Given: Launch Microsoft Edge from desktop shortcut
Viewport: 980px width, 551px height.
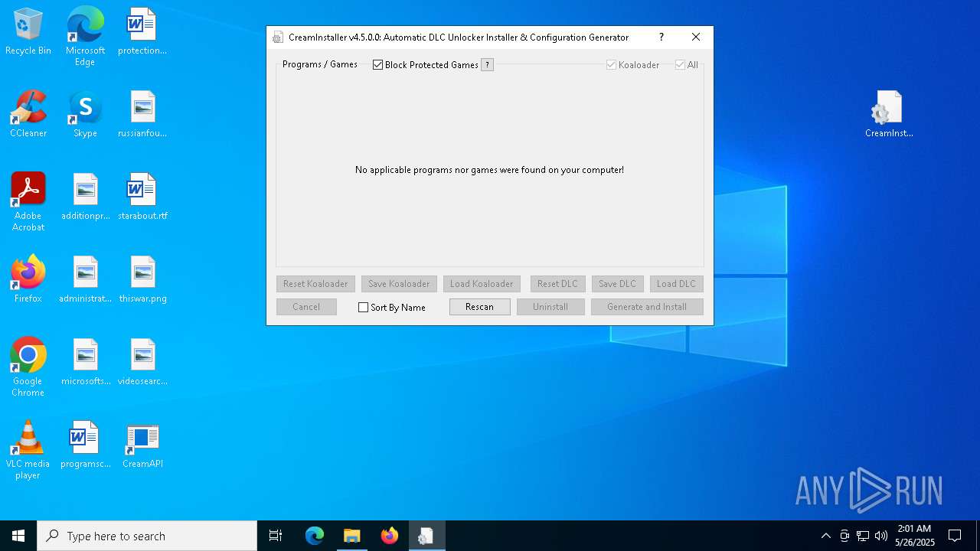Looking at the screenshot, I should tap(85, 37).
